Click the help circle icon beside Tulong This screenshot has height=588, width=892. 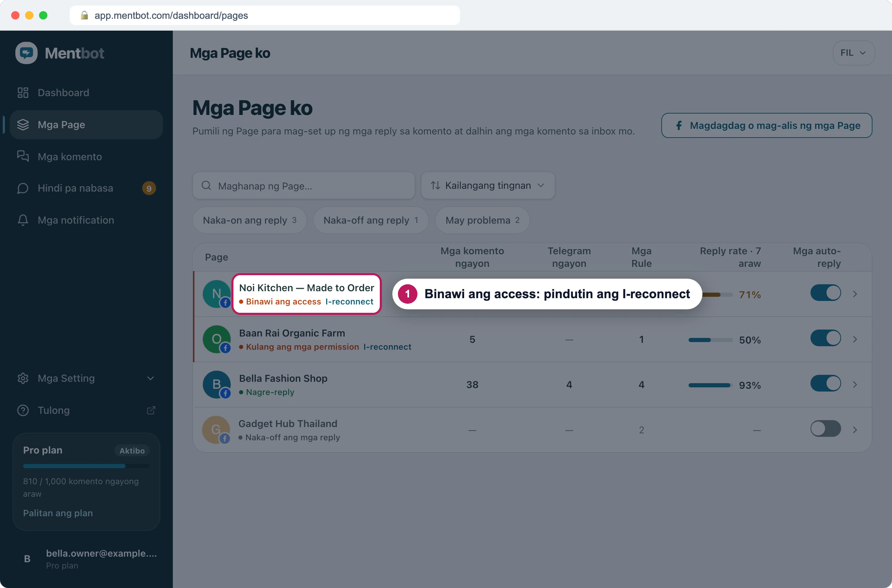[23, 410]
